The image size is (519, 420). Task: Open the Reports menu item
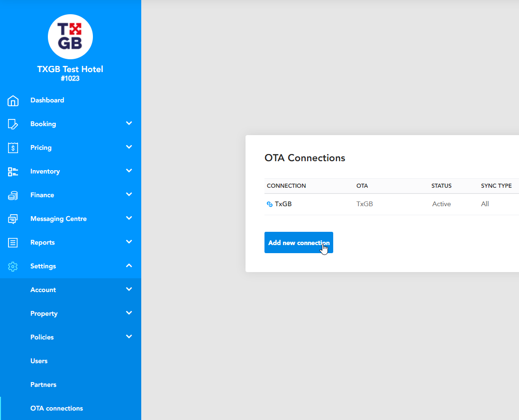click(71, 243)
